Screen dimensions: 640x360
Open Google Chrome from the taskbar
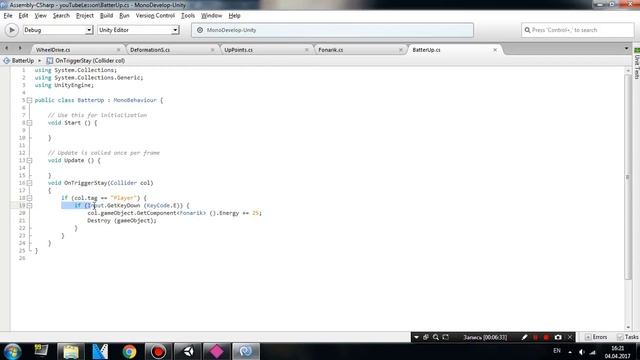(129, 351)
